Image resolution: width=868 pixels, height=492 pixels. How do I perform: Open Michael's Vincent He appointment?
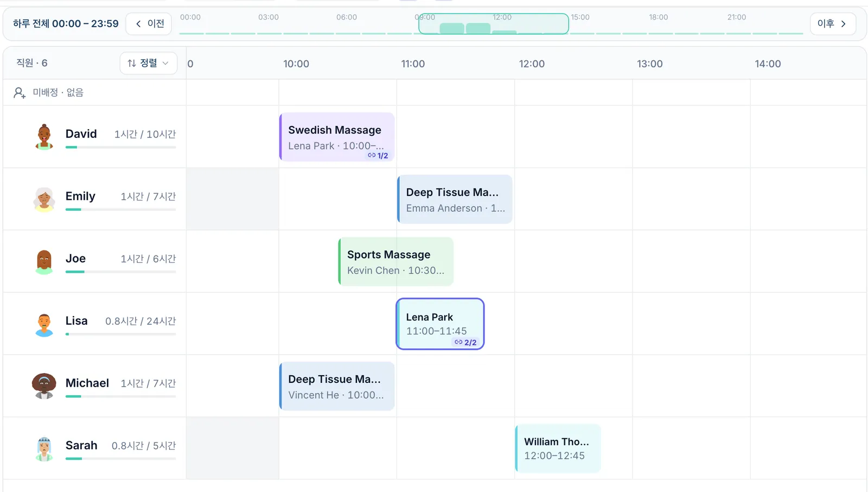click(337, 386)
